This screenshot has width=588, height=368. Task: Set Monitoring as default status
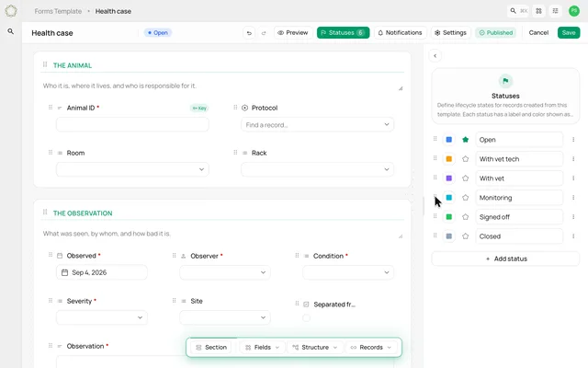[466, 198]
